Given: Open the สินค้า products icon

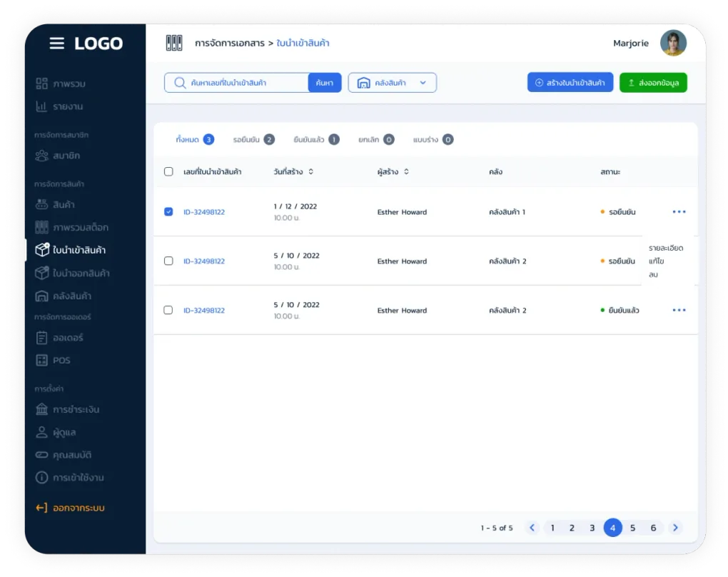Looking at the screenshot, I should [x=42, y=204].
